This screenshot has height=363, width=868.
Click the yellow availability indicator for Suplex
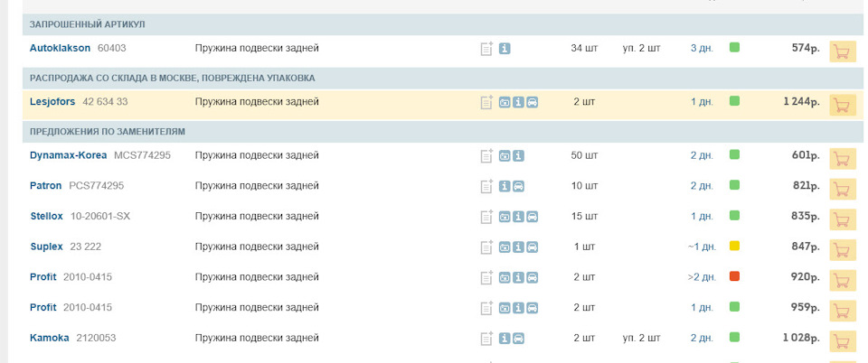(734, 246)
